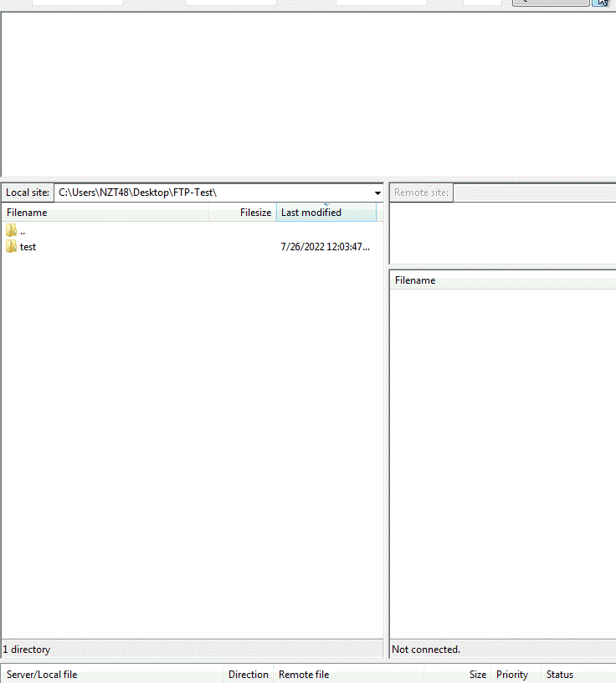Click inside the empty message log pane
This screenshot has height=683, width=616.
308,92
